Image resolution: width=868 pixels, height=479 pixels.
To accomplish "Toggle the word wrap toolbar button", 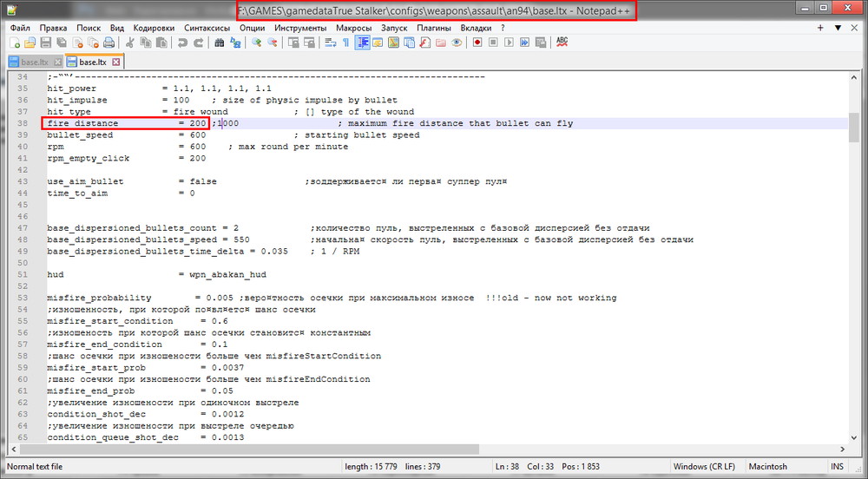I will point(331,42).
